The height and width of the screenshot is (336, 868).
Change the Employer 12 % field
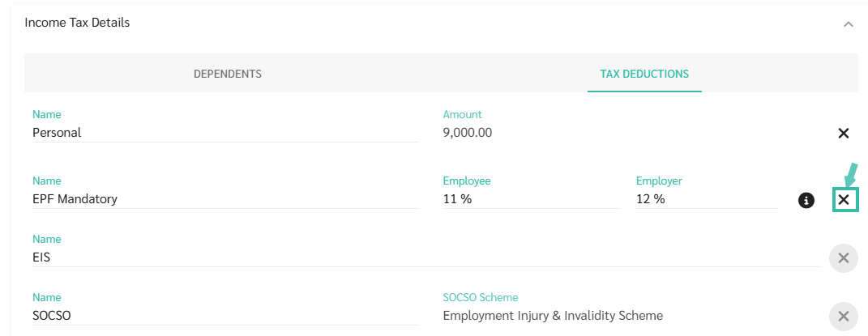pyautogui.click(x=707, y=199)
